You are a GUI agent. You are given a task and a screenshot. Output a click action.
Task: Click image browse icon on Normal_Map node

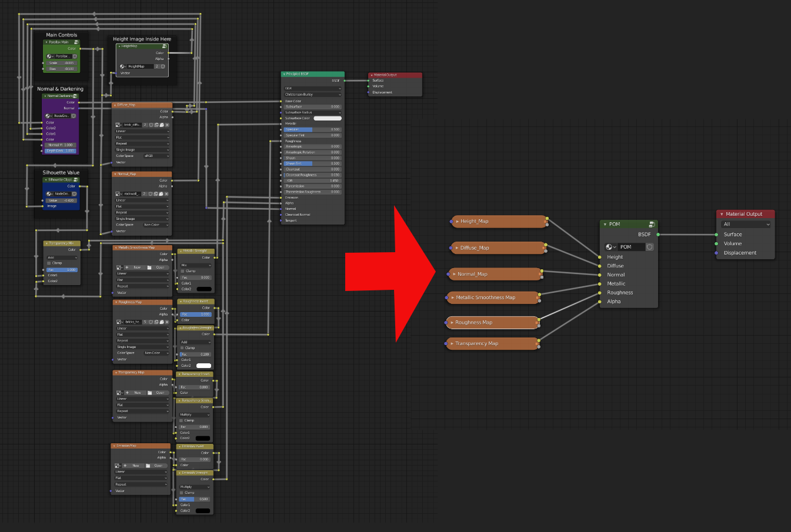pyautogui.click(x=119, y=194)
